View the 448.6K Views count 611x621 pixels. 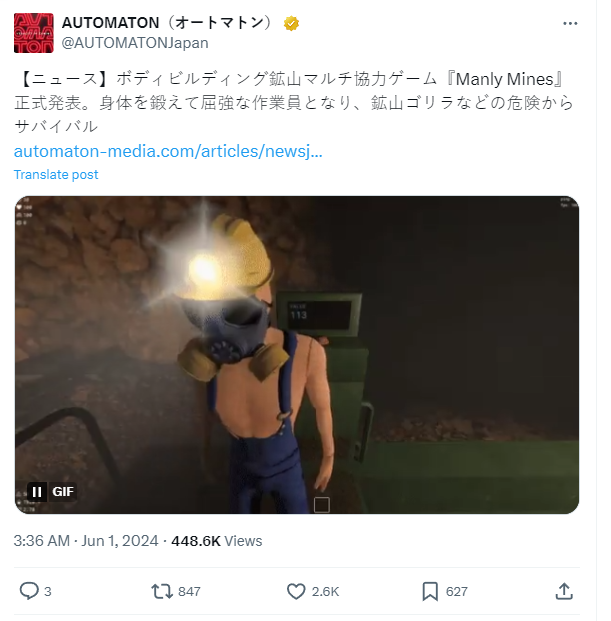coord(217,541)
